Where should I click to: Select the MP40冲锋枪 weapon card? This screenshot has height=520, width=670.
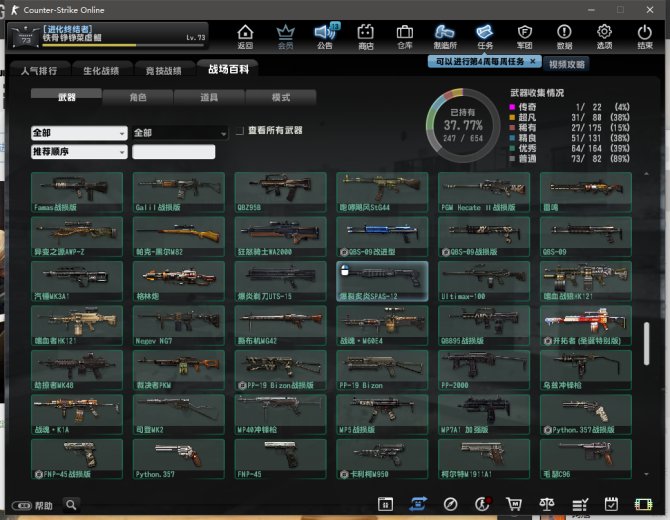280,414
